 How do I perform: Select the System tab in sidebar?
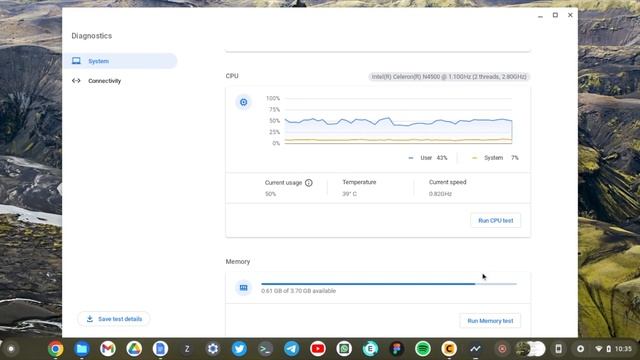tap(120, 61)
